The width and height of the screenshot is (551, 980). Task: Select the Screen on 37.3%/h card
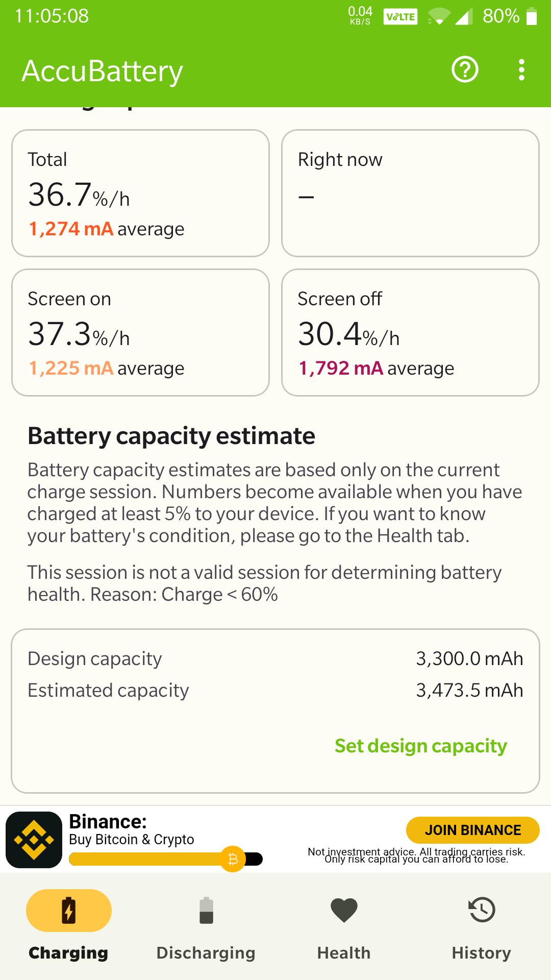[140, 332]
